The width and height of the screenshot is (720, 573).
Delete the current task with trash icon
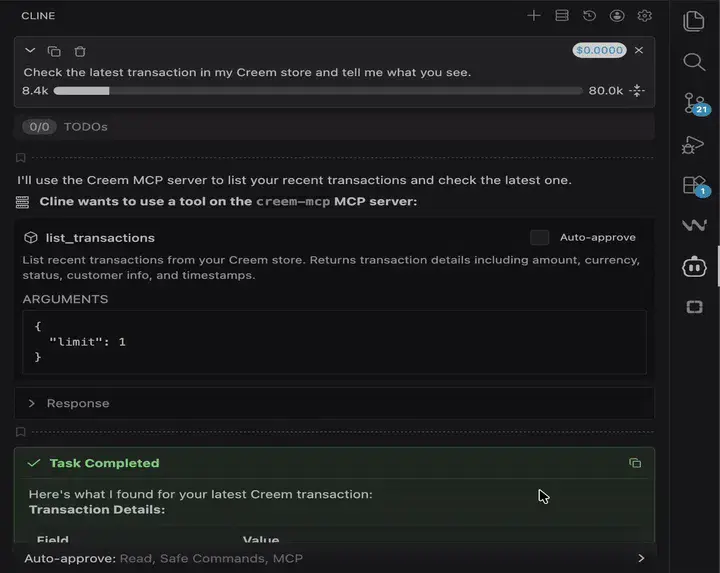click(x=80, y=51)
